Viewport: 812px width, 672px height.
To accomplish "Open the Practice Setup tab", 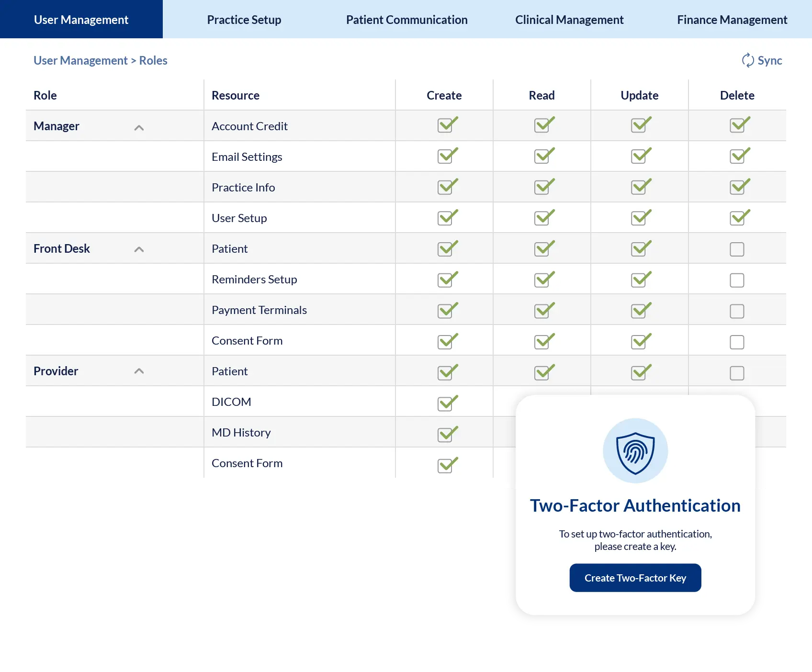I will coord(244,19).
